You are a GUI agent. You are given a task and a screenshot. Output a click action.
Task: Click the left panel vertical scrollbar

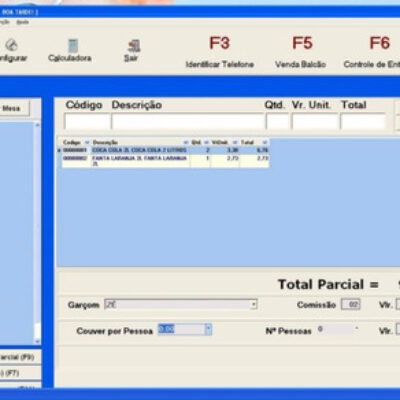37,233
